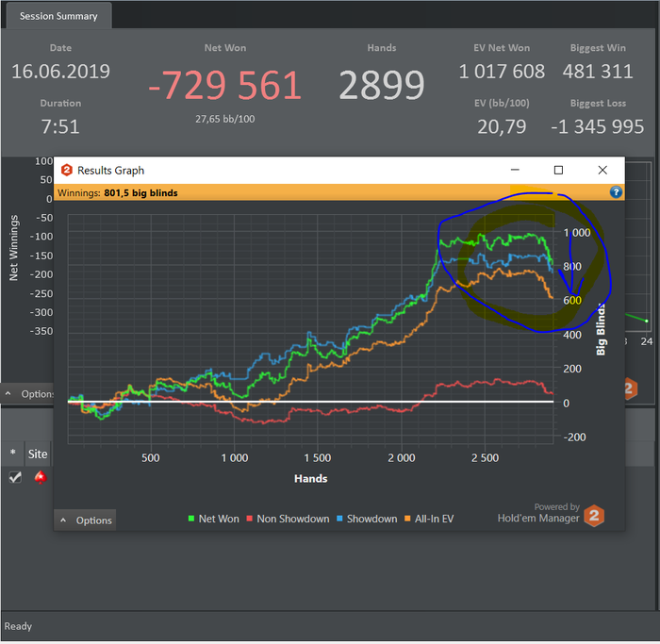The image size is (660, 644).
Task: Click the Net Won value -729 561
Action: point(225,85)
